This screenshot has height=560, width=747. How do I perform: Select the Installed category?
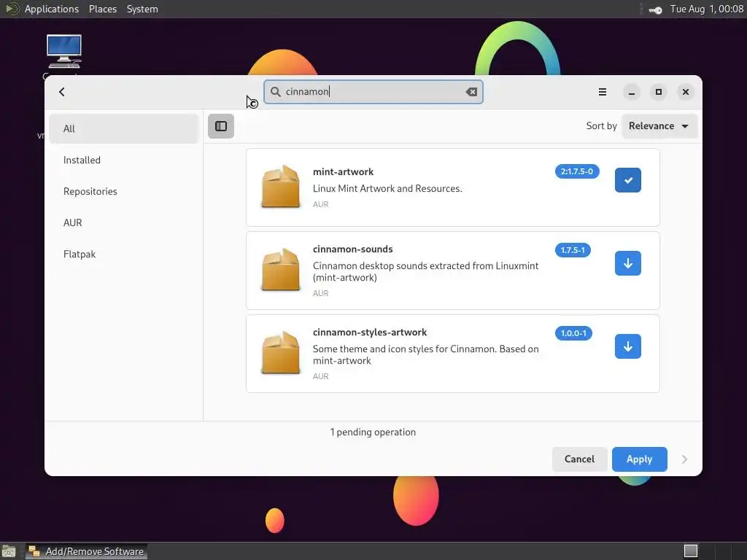click(x=123, y=160)
